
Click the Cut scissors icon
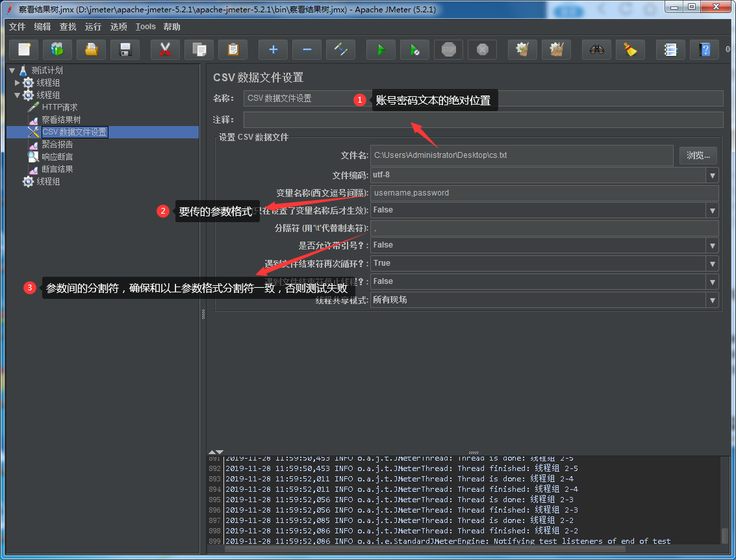[x=165, y=49]
